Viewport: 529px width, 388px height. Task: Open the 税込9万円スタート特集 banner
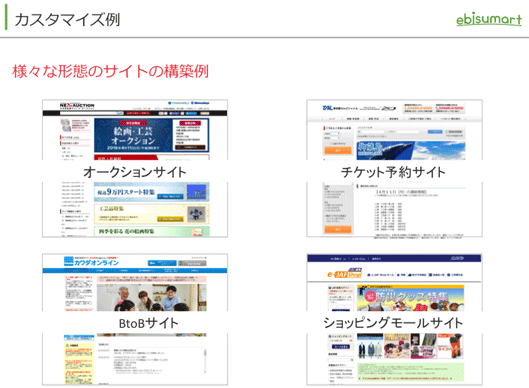151,192
